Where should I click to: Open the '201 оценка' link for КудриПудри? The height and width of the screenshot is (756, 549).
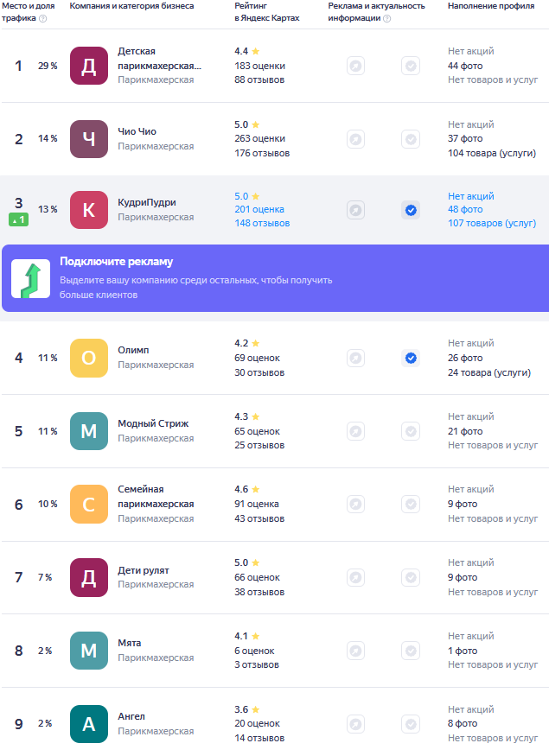[x=259, y=210]
